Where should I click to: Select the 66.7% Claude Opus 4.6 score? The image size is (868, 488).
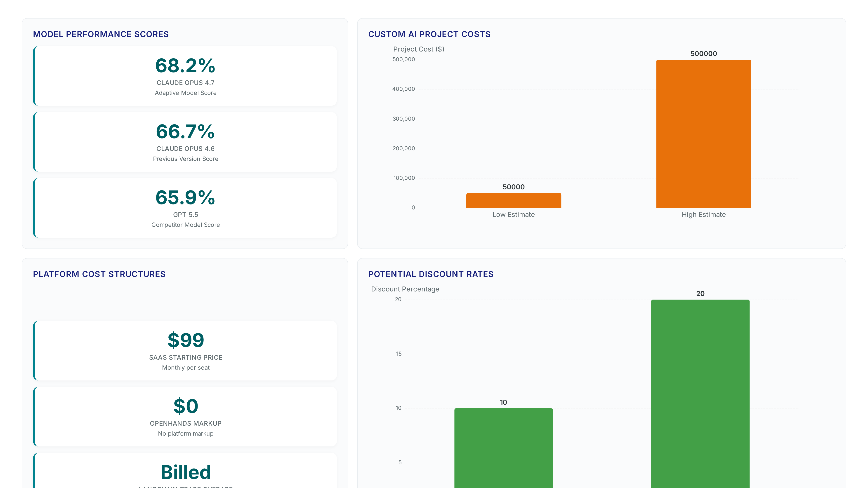tap(185, 131)
